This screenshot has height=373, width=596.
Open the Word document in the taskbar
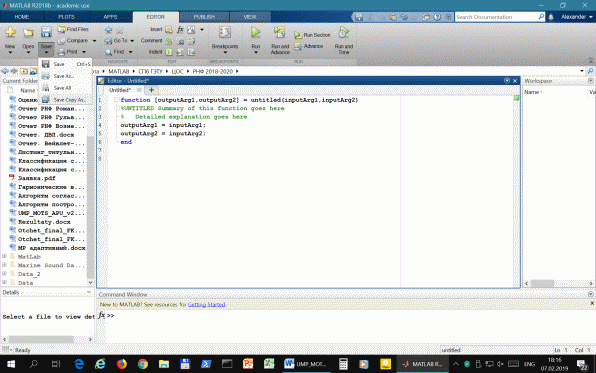point(306,364)
